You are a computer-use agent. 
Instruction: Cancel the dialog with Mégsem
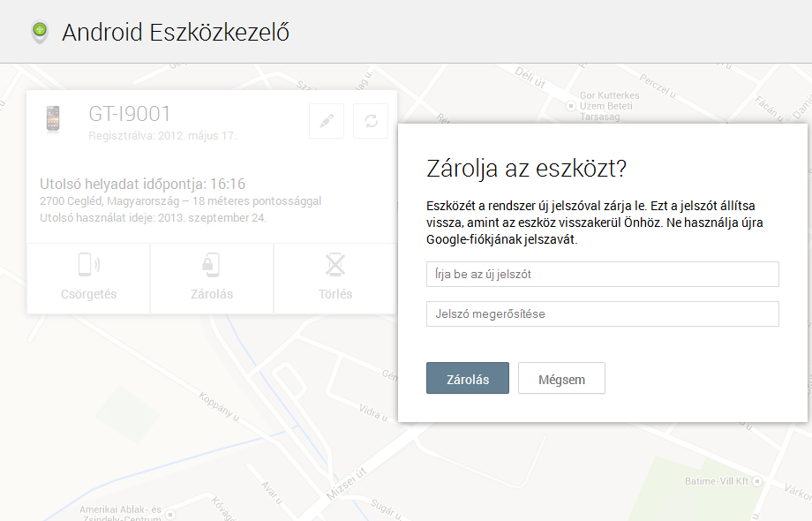[x=561, y=378]
